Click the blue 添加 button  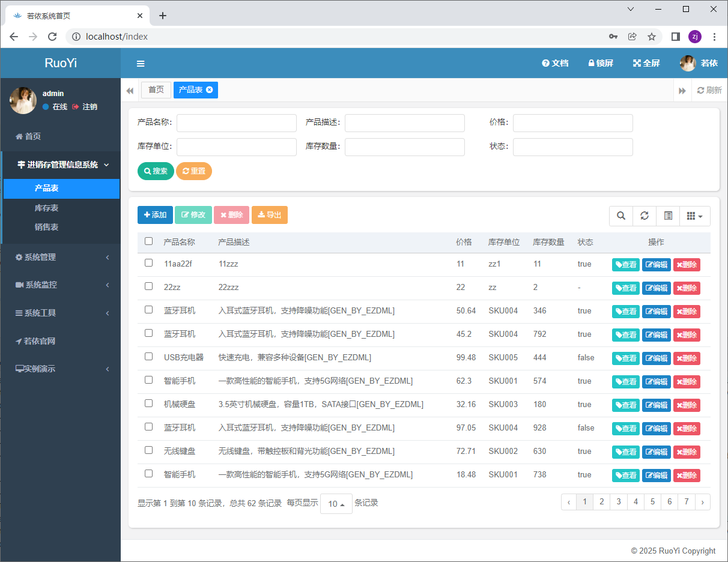click(x=155, y=215)
